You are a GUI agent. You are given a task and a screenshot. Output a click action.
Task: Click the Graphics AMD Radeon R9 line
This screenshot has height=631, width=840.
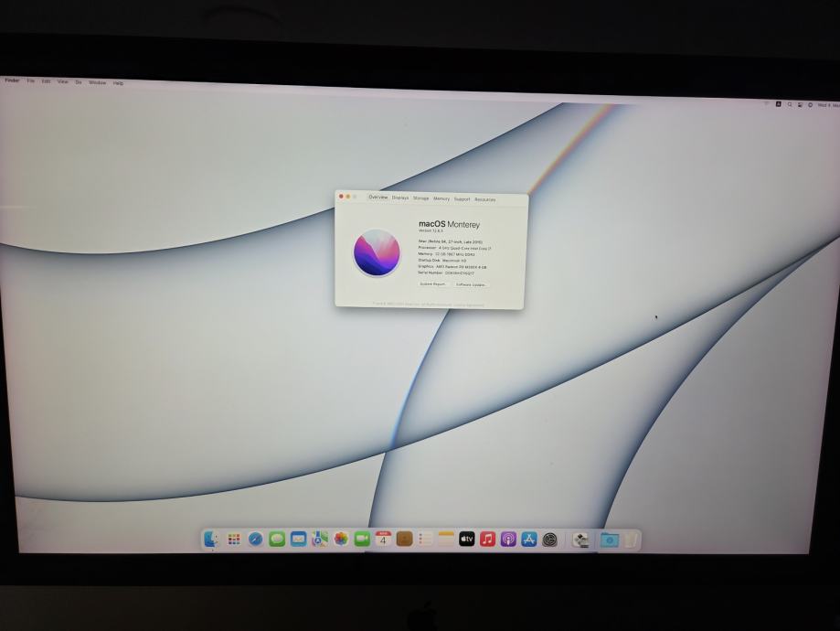click(x=452, y=266)
